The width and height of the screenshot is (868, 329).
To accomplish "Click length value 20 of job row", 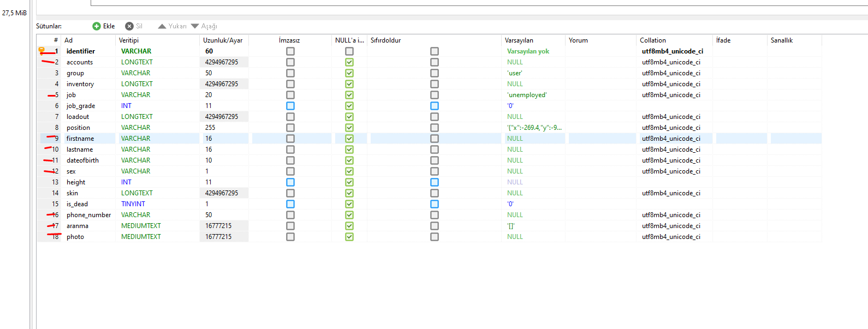I will [209, 95].
